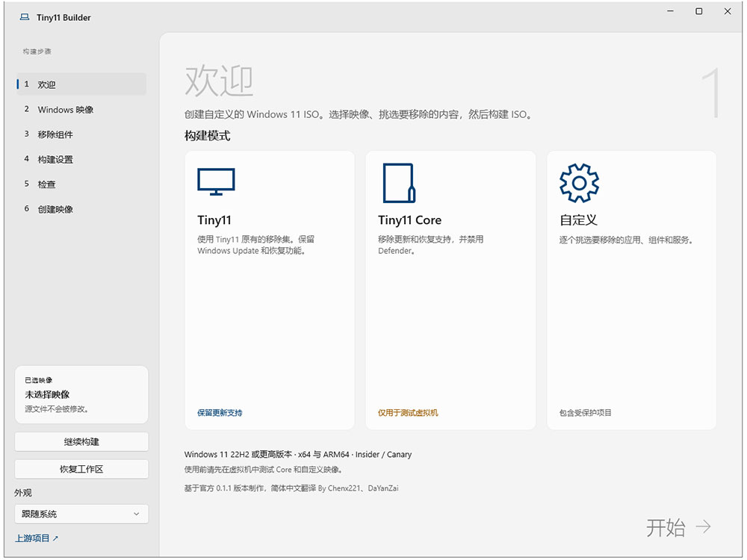The image size is (747, 560).
Task: Click the Tiny11 monitor icon
Action: tap(216, 181)
